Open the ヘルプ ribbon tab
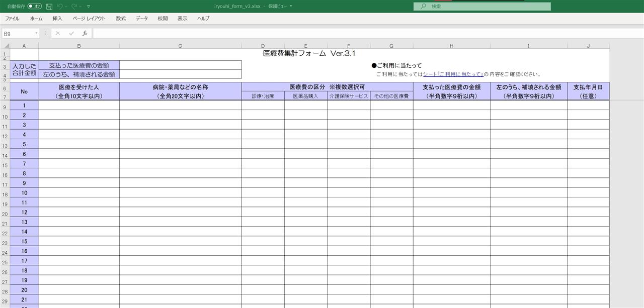The height and width of the screenshot is (308, 644). tap(203, 19)
